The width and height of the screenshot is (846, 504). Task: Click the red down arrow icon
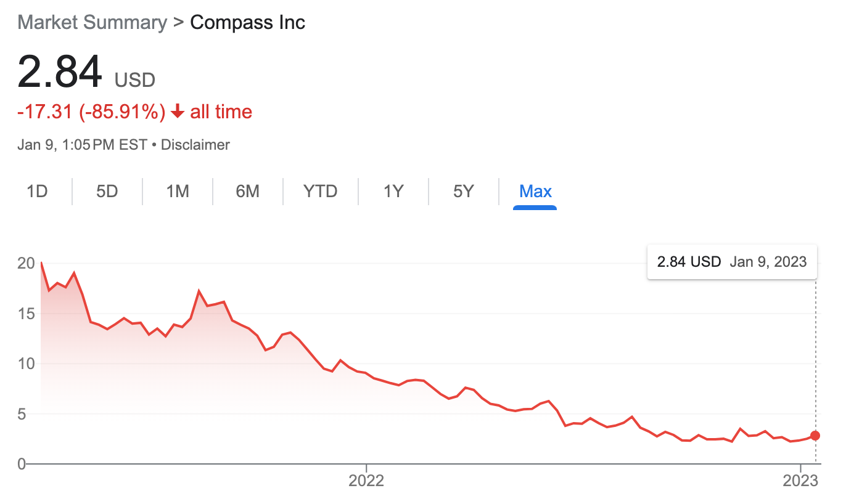point(178,112)
